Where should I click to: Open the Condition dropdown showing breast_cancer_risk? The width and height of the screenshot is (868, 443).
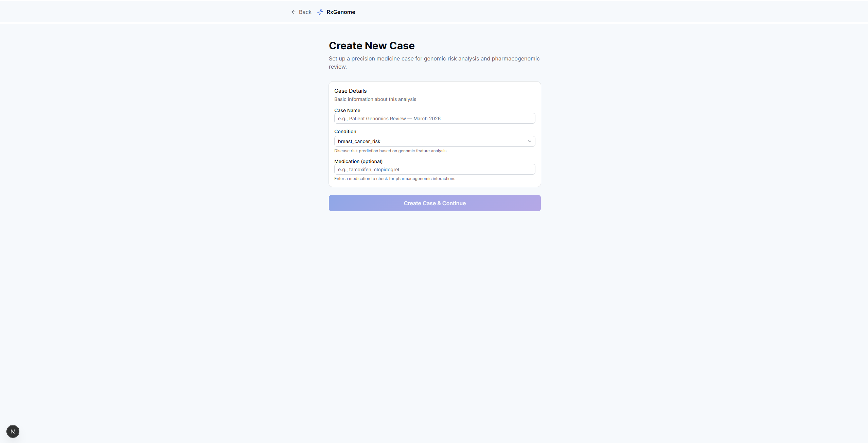click(x=435, y=141)
